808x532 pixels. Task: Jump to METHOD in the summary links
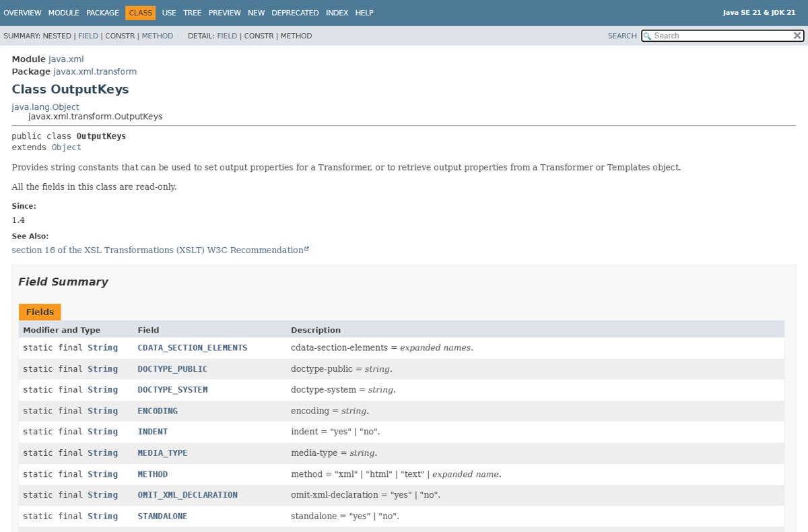click(157, 36)
